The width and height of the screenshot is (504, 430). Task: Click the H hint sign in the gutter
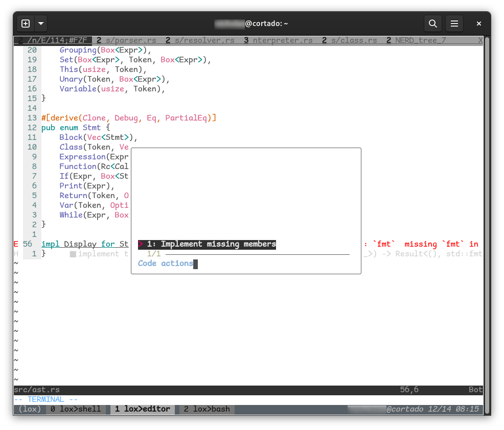click(x=16, y=254)
